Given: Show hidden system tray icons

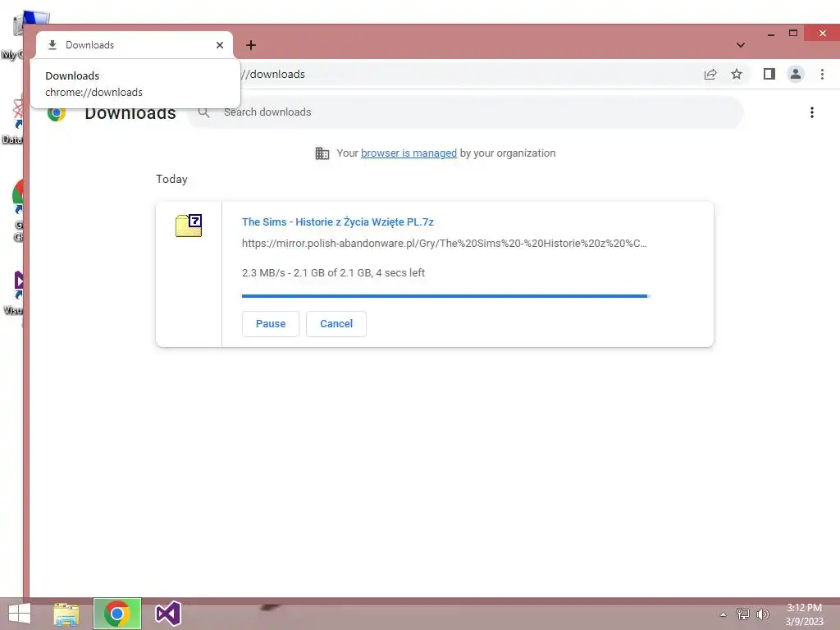Looking at the screenshot, I should point(723,614).
